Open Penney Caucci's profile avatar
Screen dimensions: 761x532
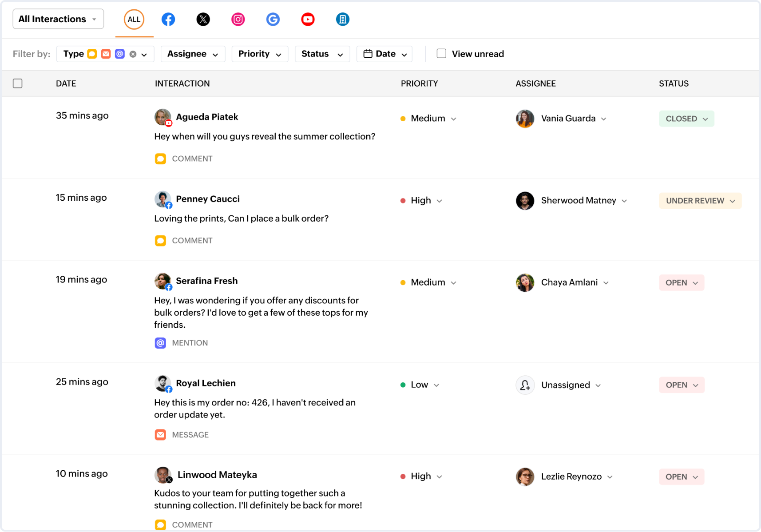tap(163, 199)
